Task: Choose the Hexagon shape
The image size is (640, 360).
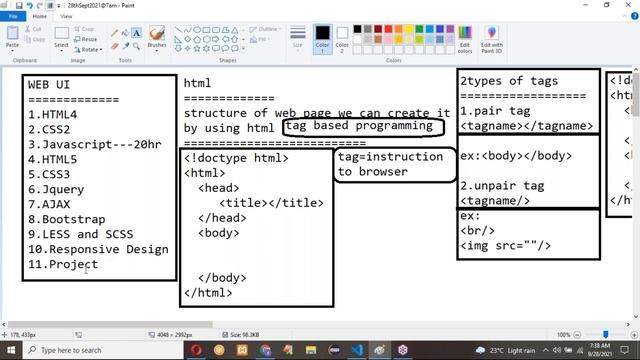Action: point(207,40)
